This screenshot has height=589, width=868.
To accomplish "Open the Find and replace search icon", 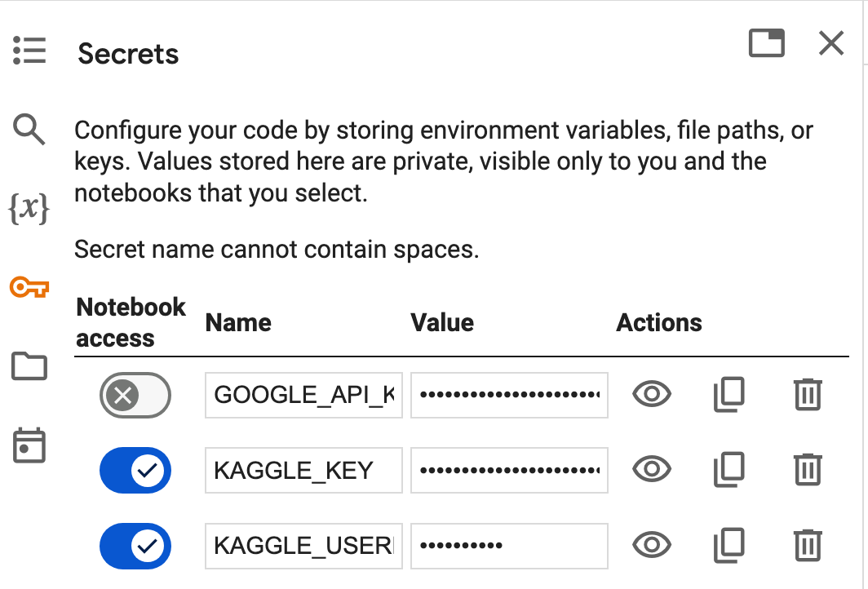I will (x=29, y=129).
